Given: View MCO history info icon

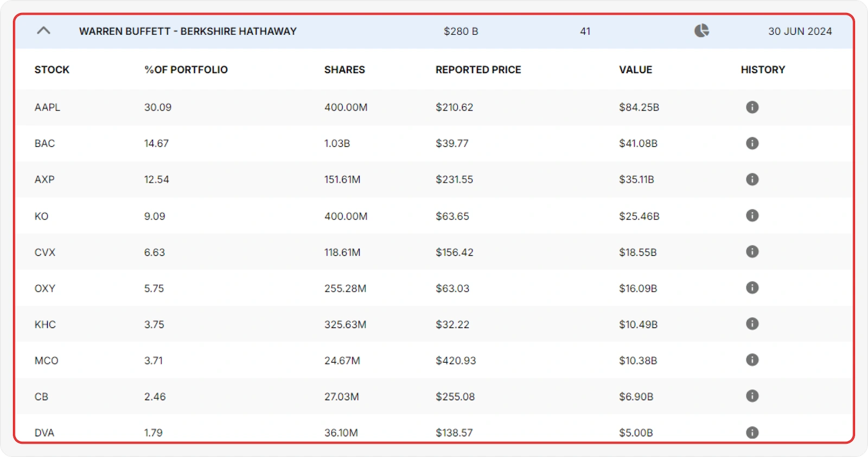Looking at the screenshot, I should click(752, 360).
